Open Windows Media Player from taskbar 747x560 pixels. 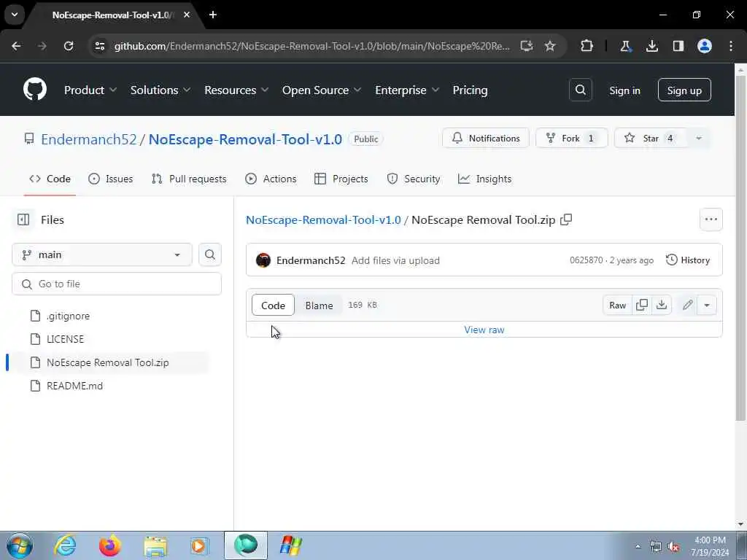pos(199,545)
